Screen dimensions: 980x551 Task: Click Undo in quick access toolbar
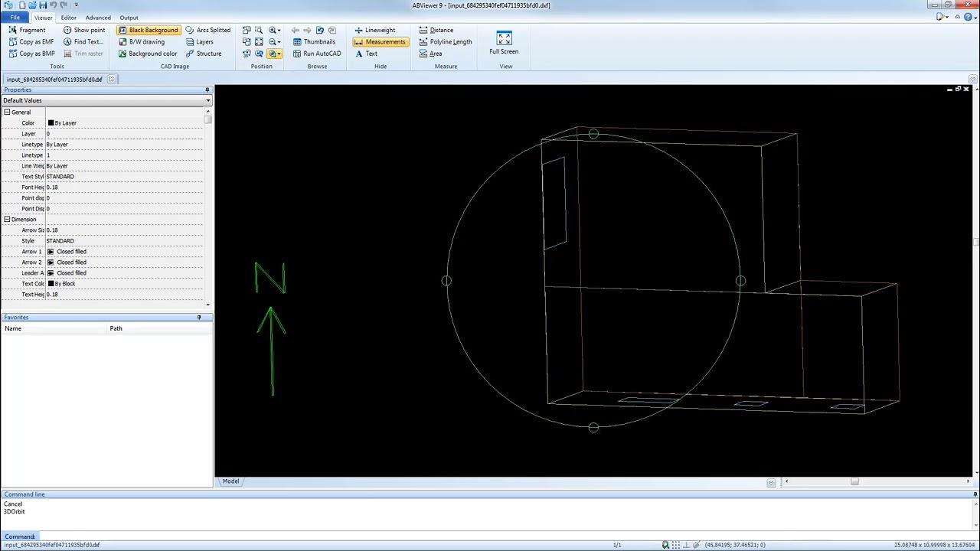click(53, 5)
